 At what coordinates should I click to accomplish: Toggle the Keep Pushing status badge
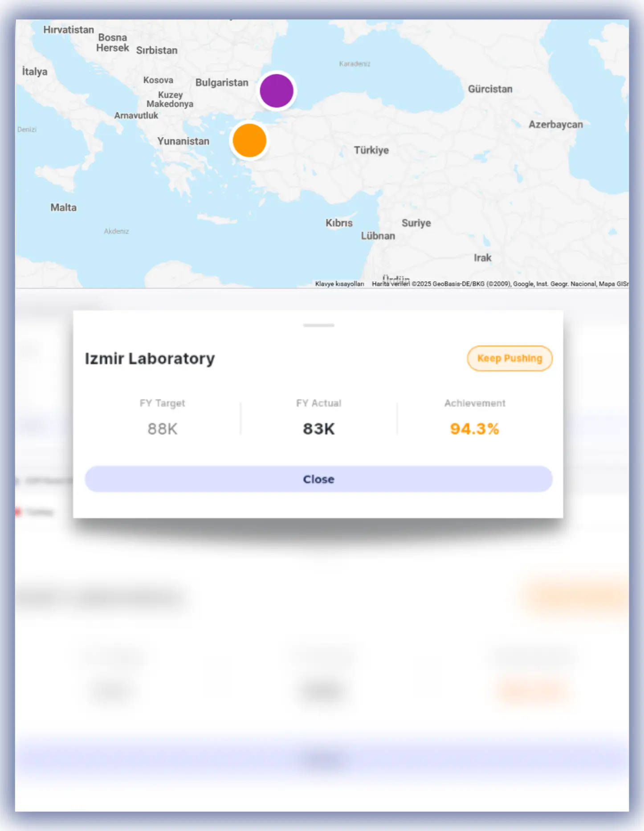coord(509,358)
